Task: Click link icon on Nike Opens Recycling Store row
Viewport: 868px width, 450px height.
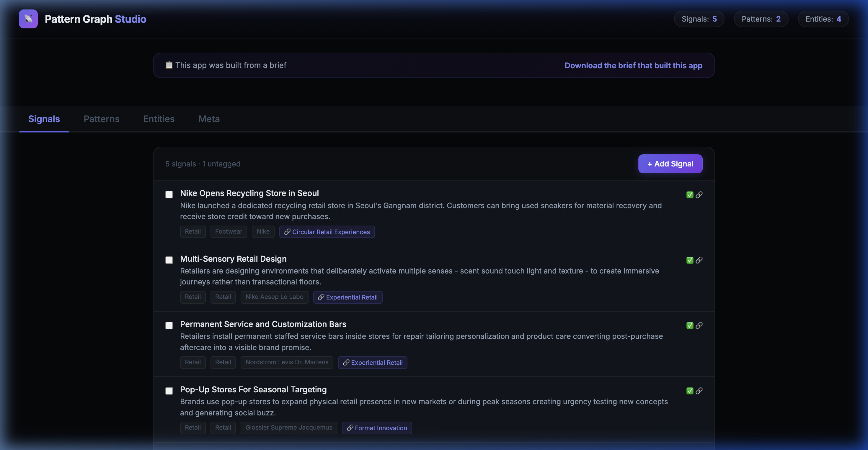Action: (699, 195)
